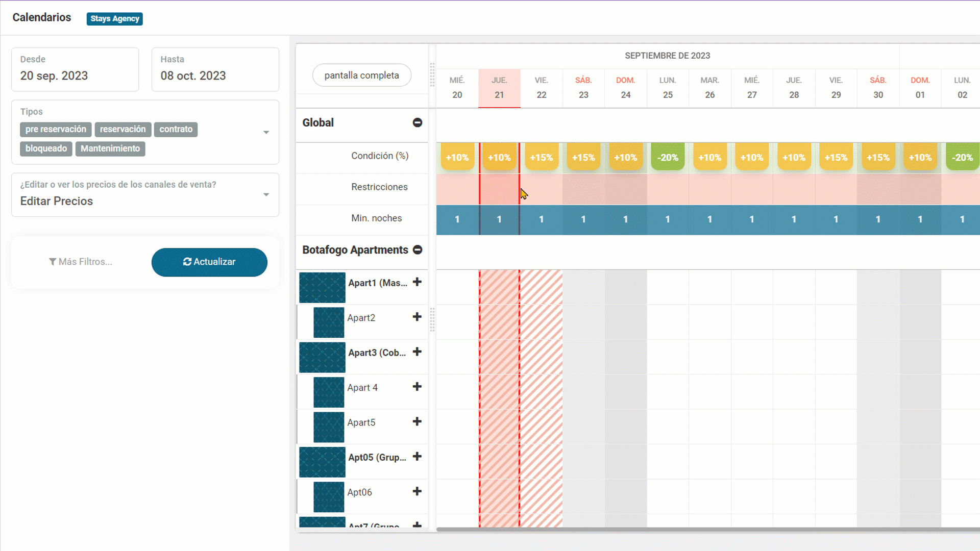The height and width of the screenshot is (551, 980).
Task: Expand Apart2 row plus icon
Action: click(x=417, y=317)
